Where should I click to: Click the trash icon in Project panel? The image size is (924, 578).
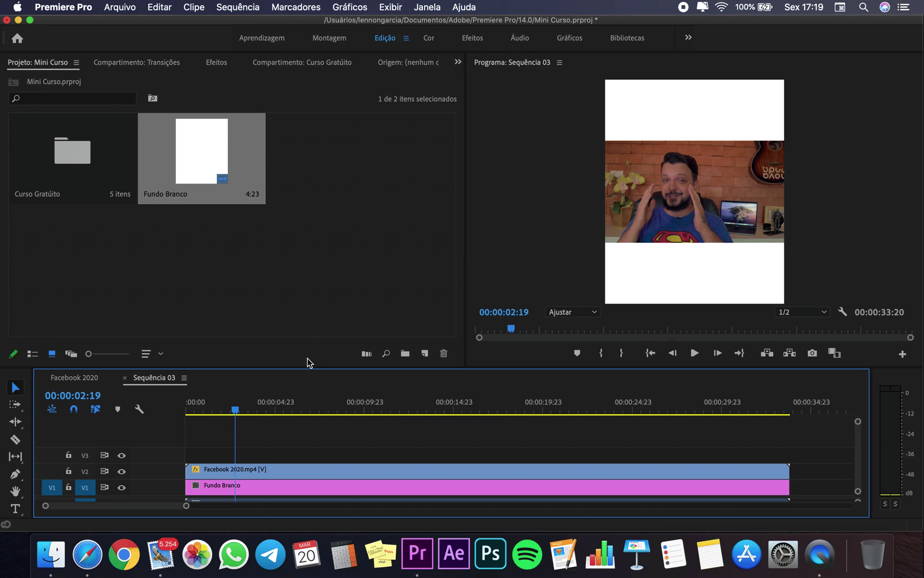[444, 354]
